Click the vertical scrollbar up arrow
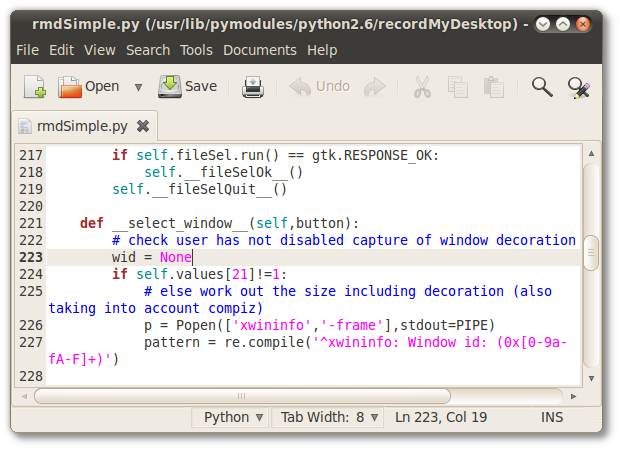Screen dimensions: 620x450 (x=591, y=153)
